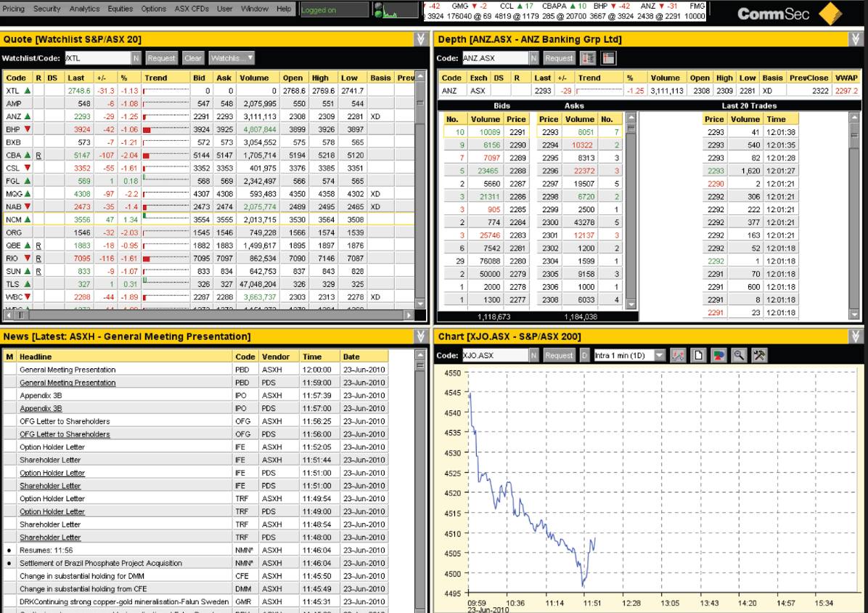Click the N button beside ANZ.ASX code field
Image resolution: width=868 pixels, height=613 pixels.
click(533, 58)
